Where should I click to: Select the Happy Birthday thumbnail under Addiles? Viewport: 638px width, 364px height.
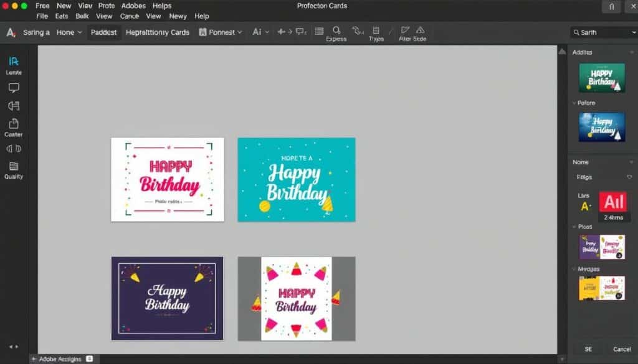(x=602, y=78)
